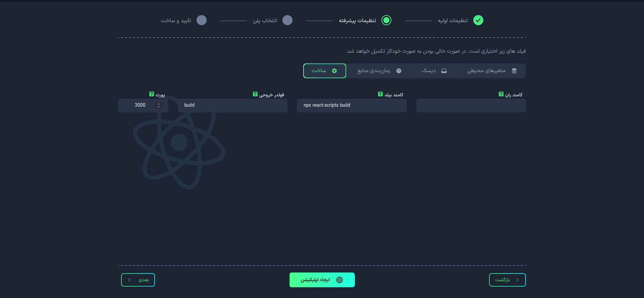The width and height of the screenshot is (644, 298).
Task: Click بعدی next button
Action: click(x=138, y=280)
